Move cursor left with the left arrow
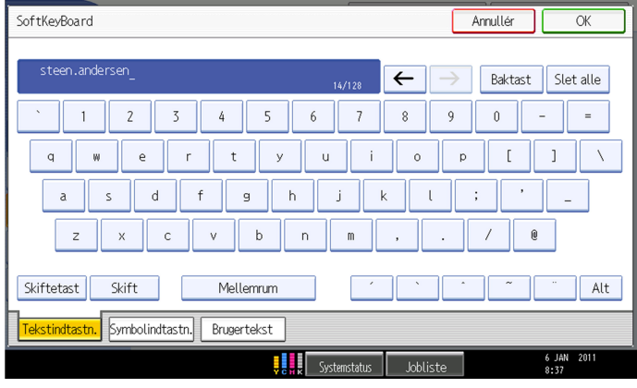 coord(405,79)
